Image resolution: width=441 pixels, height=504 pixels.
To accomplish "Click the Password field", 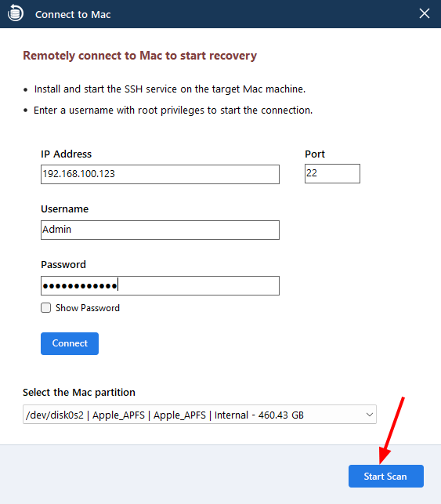I will [x=160, y=285].
